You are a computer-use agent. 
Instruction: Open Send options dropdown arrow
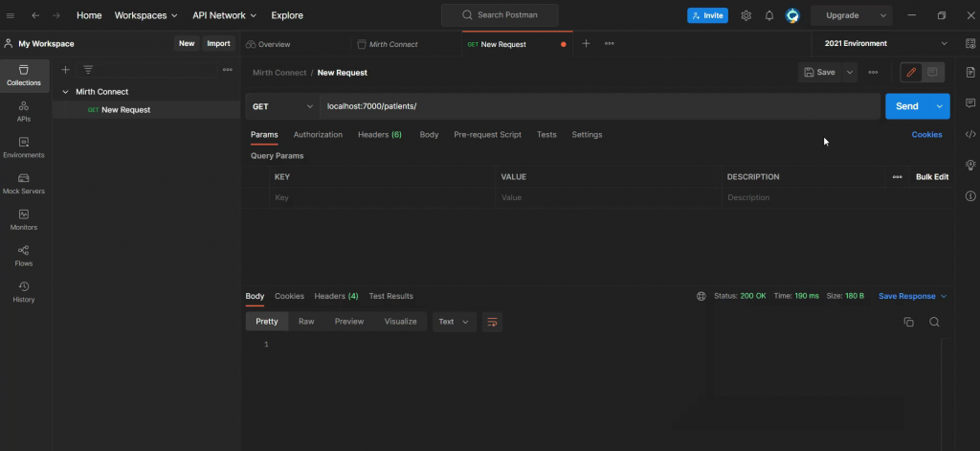click(939, 106)
